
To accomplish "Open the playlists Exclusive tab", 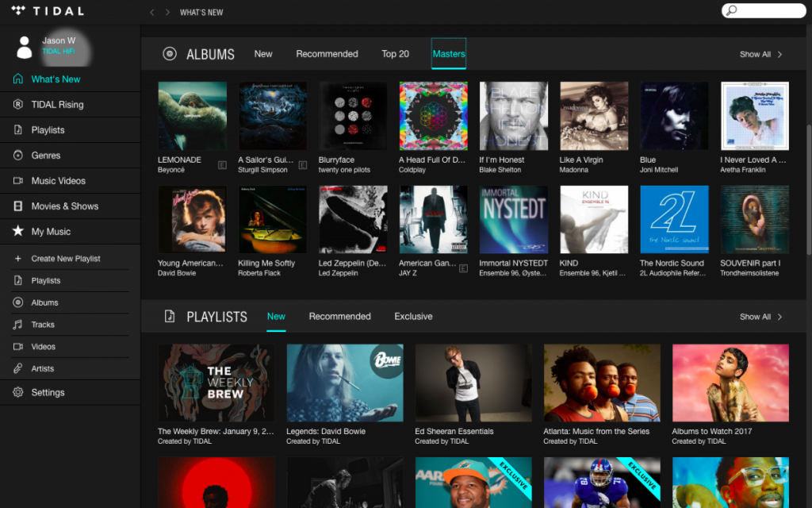I will point(413,316).
